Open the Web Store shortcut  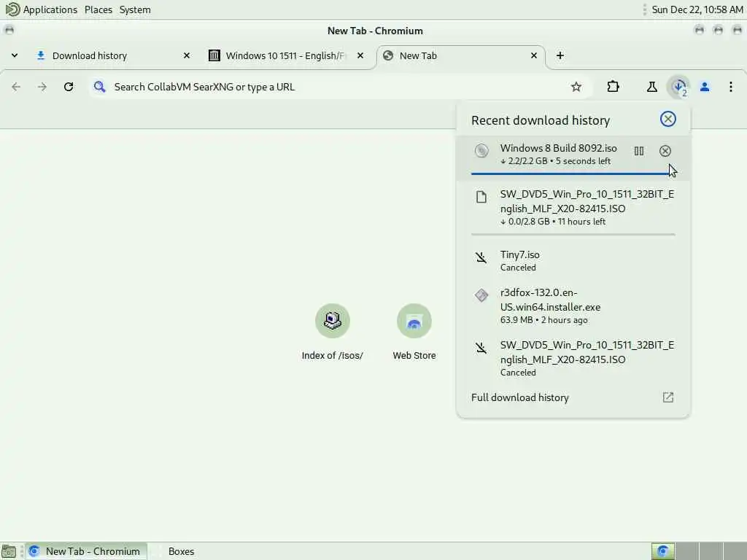point(414,332)
